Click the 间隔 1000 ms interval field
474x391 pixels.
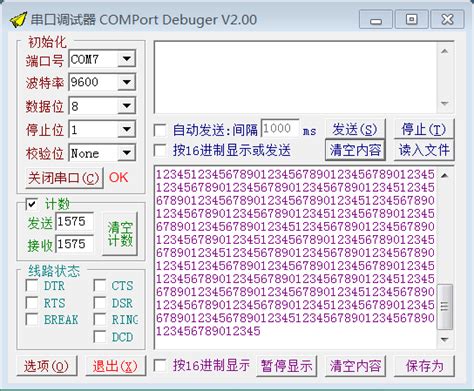point(280,128)
